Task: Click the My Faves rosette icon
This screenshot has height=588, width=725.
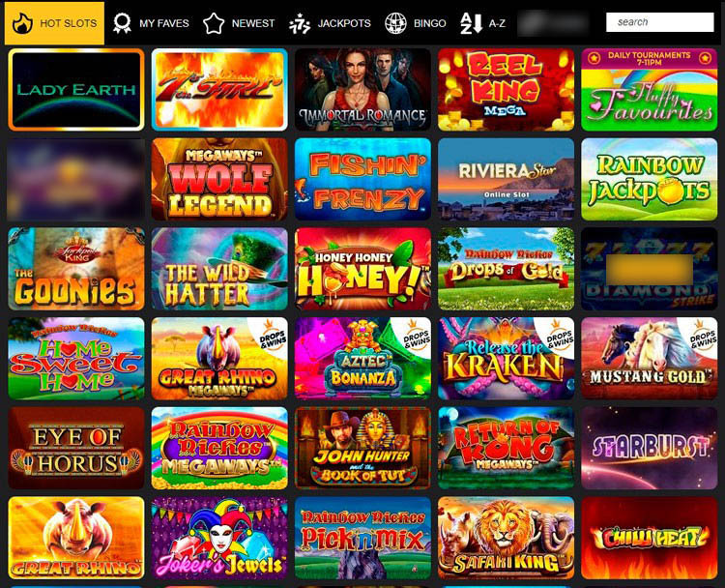Action: (x=122, y=23)
